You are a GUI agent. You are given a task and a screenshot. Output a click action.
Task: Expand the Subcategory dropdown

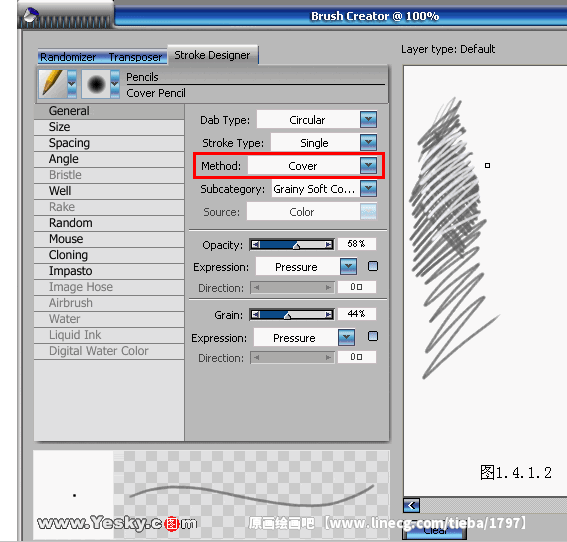tap(368, 189)
